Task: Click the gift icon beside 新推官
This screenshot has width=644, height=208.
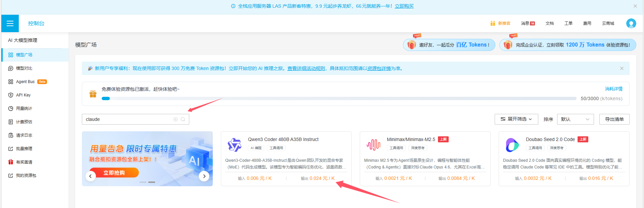Action: click(493, 23)
